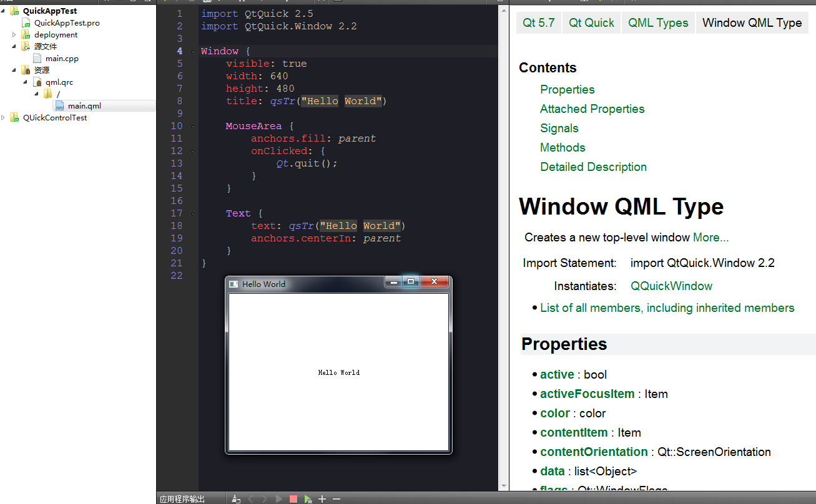Image resolution: width=816 pixels, height=504 pixels.
Task: Collapse the 源文件 folder node
Action: coord(14,47)
